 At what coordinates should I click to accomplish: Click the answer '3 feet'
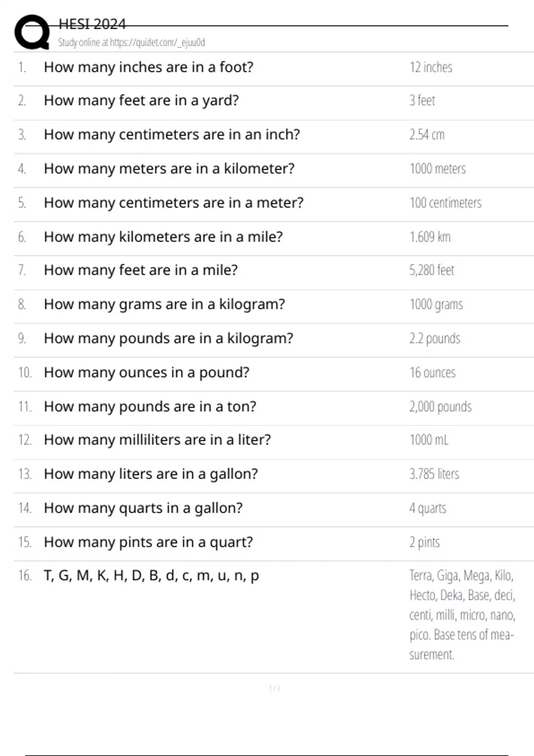[422, 101]
